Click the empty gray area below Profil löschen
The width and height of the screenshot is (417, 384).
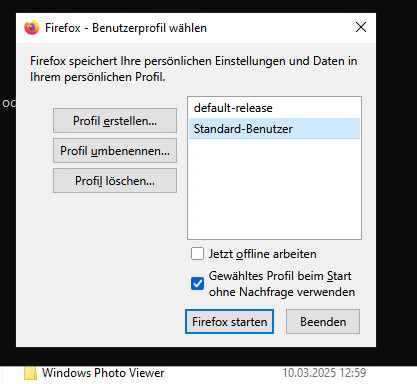pos(115,250)
